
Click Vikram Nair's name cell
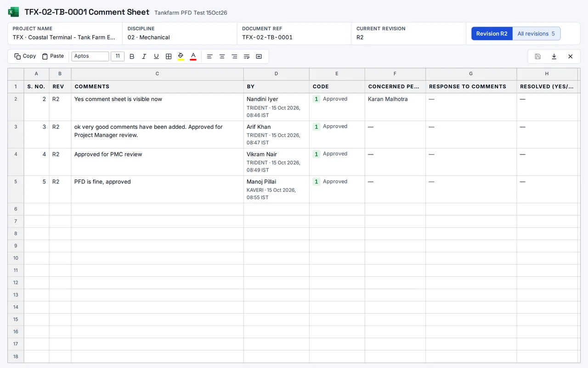262,154
